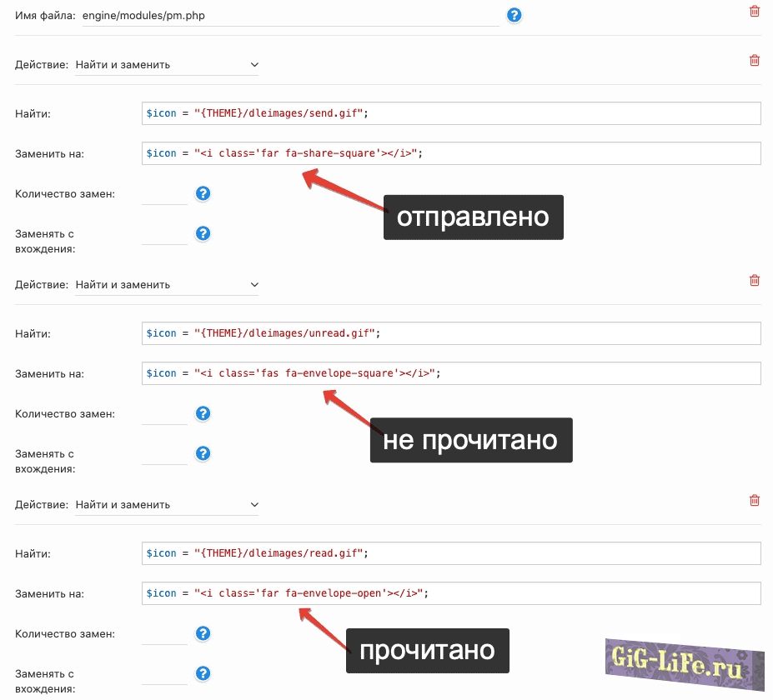Screen dimensions: 773x700
Task: Click replacement count help icon in unread.gif block
Action: tap(203, 414)
